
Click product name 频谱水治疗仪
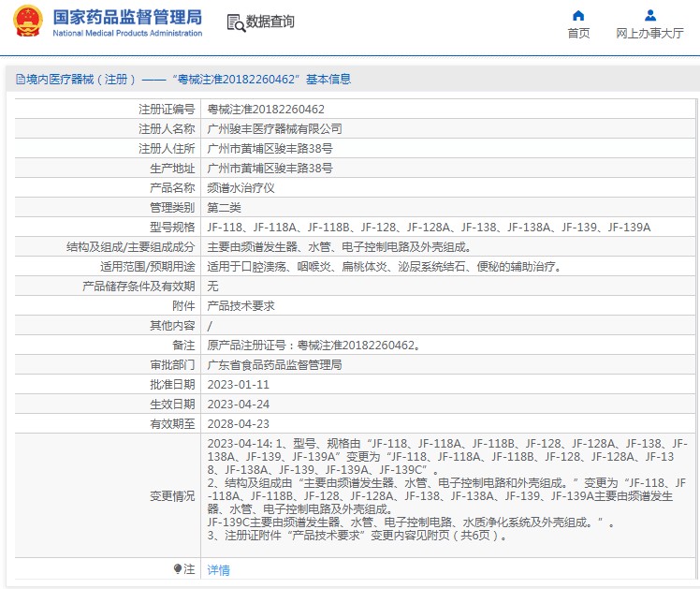click(x=241, y=188)
